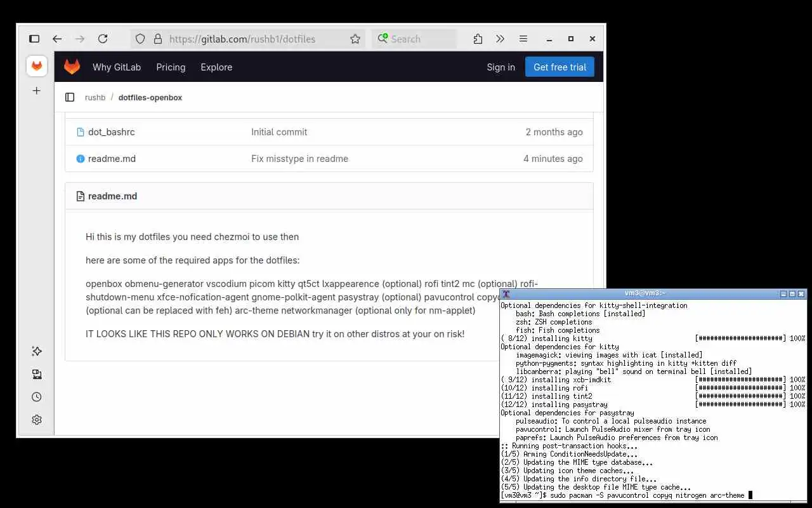Click the Get free trial button
This screenshot has height=508, width=812.
pos(560,67)
